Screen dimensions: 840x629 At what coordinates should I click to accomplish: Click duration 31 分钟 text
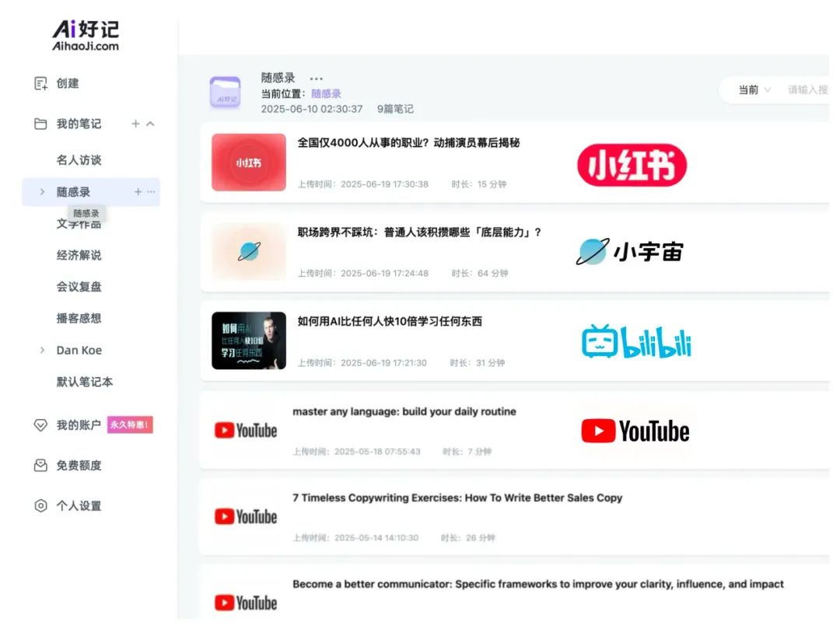[x=490, y=363]
